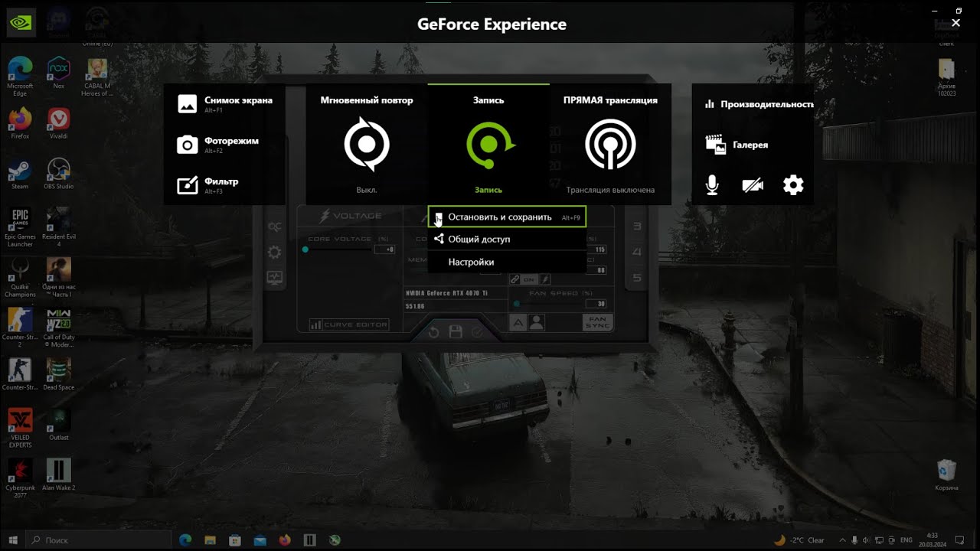Open the Галерея gallery
The width and height of the screenshot is (980, 551).
tap(737, 145)
